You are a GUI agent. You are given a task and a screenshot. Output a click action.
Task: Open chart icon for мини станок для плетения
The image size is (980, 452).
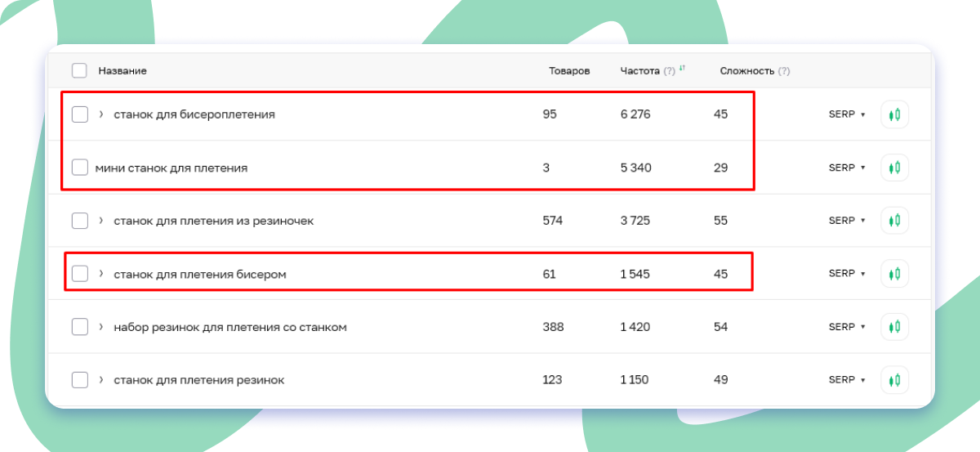click(x=894, y=168)
